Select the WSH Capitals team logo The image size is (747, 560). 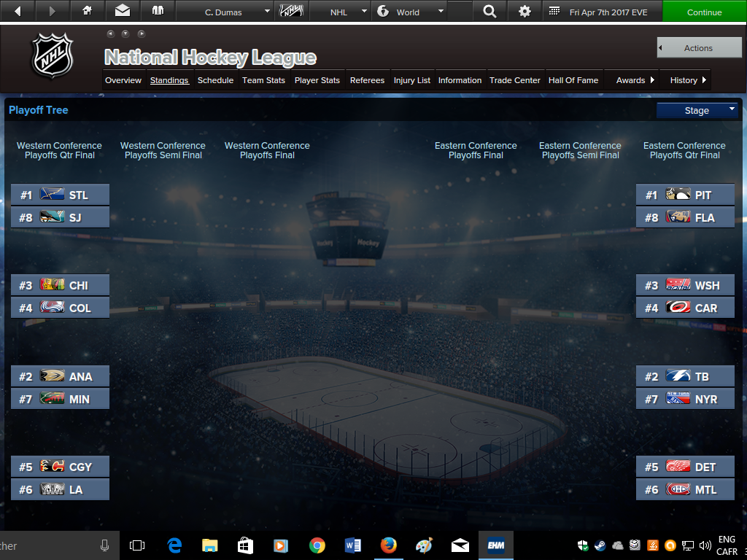(x=678, y=285)
